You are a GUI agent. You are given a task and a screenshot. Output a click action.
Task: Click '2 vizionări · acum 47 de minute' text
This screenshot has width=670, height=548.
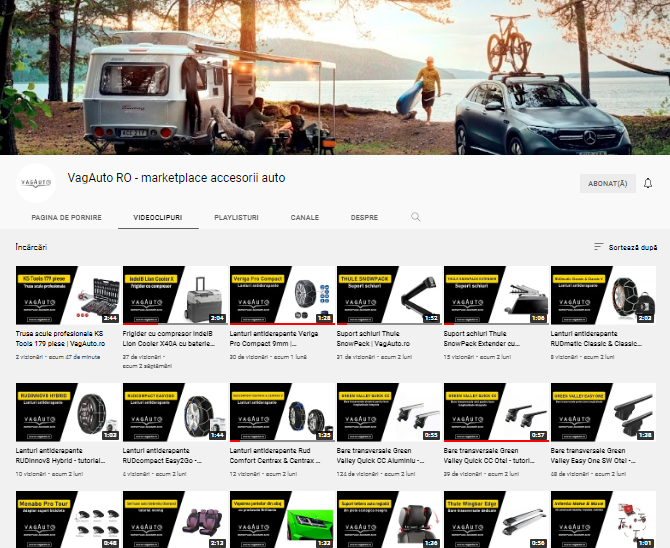point(58,357)
